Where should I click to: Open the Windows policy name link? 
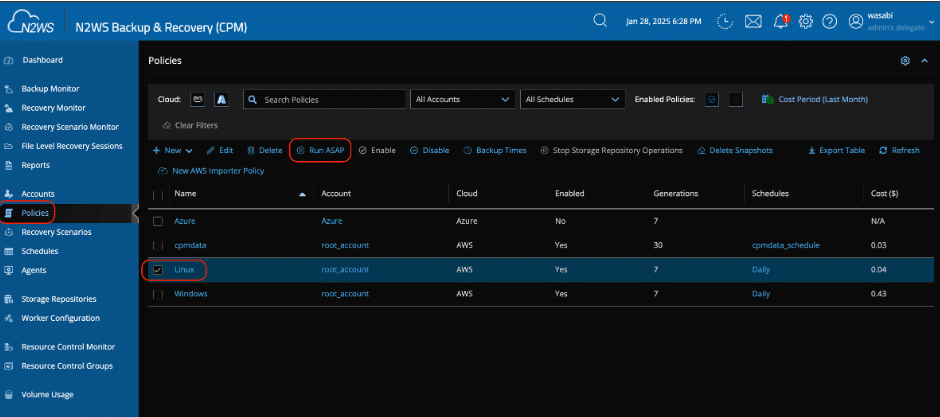[191, 294]
